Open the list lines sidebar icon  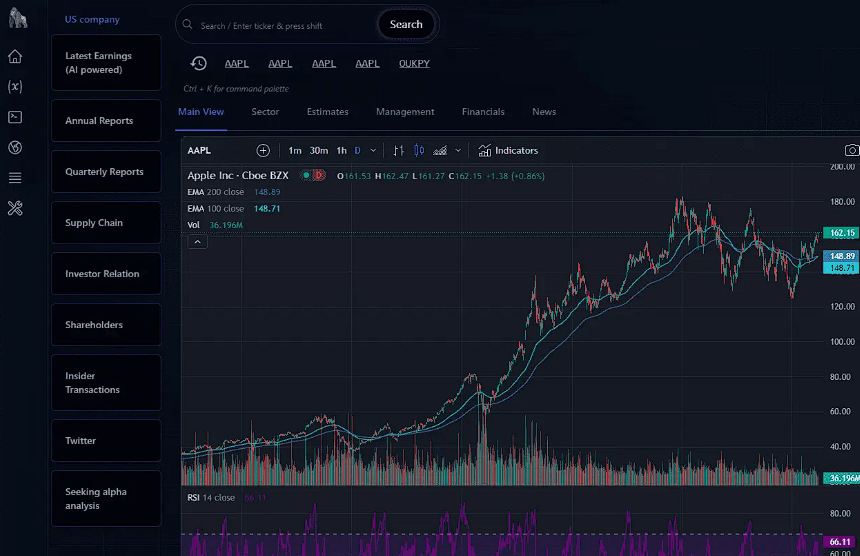click(x=15, y=178)
